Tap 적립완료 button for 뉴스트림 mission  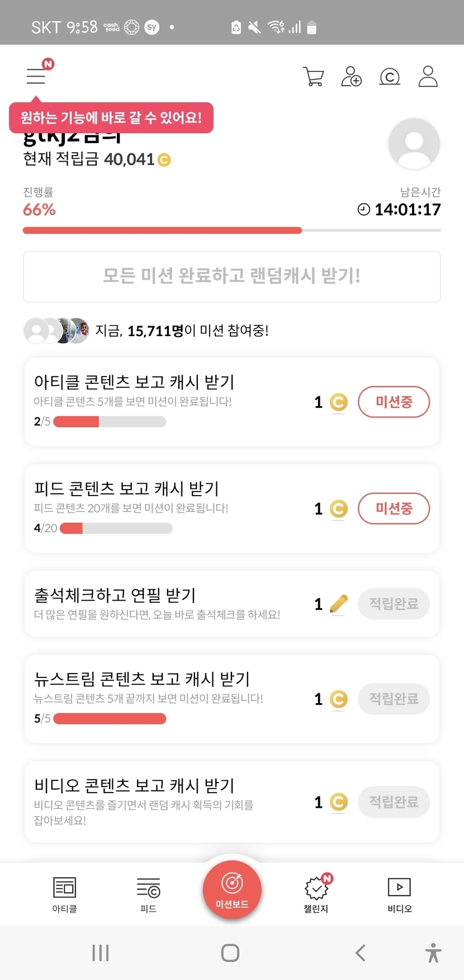394,699
